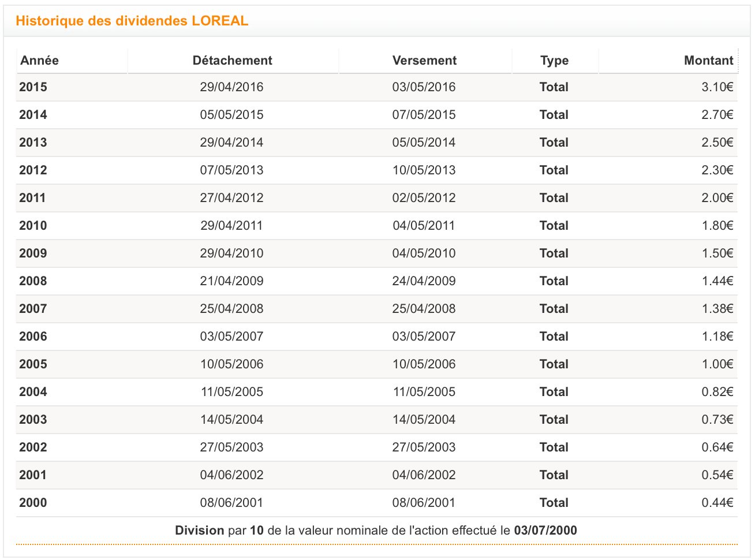
Task: Select the 2000 year row label
Action: click(33, 503)
